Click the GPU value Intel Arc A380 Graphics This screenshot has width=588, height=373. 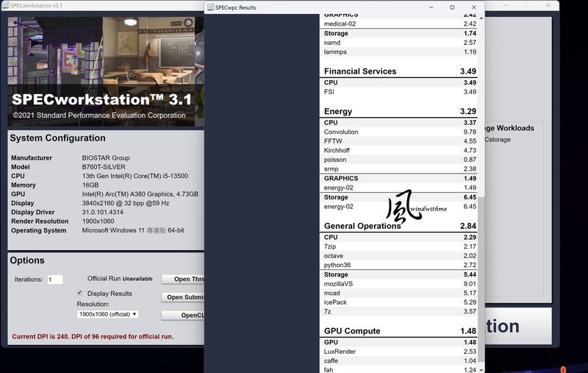(x=140, y=194)
